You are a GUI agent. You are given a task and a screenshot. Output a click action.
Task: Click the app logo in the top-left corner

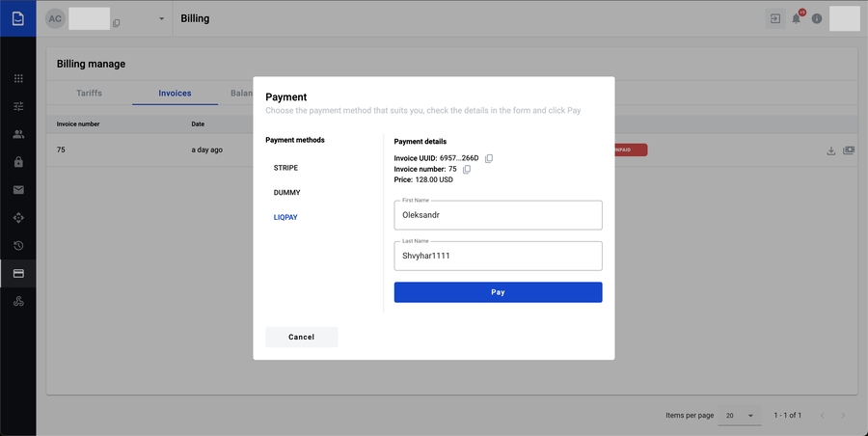coord(17,18)
